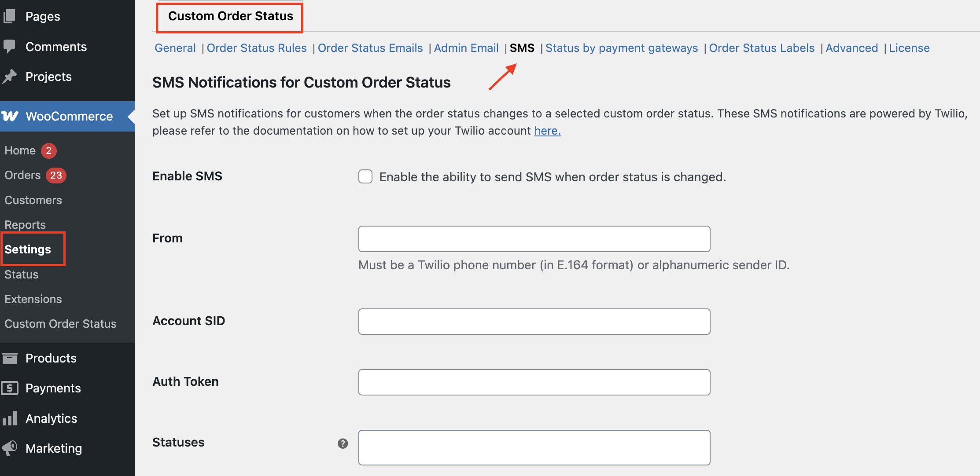Open Status by payment gateways section
This screenshot has width=980, height=476.
[622, 48]
